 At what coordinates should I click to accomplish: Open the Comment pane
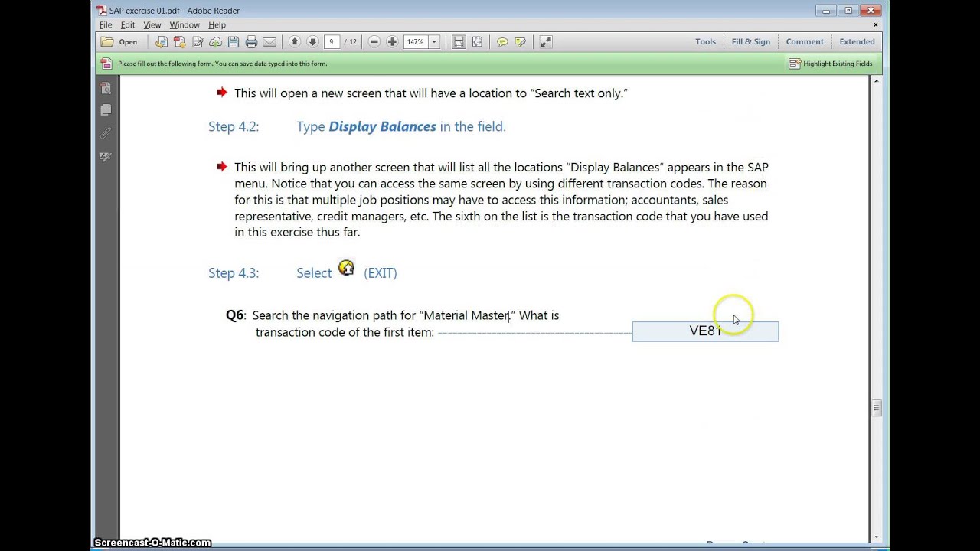805,42
